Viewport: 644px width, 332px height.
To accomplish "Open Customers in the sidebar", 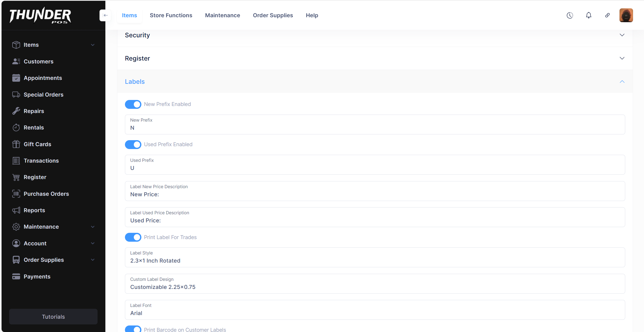I will (38, 61).
